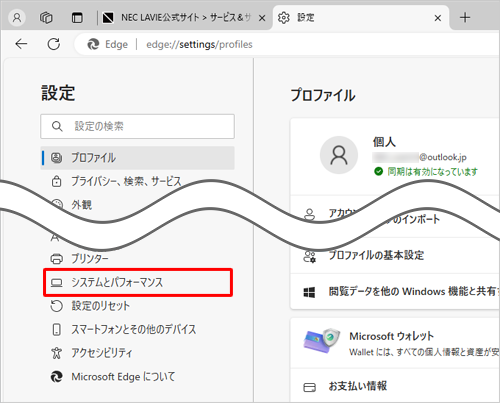Open プロファイルの基本設定 row
Image resolution: width=500 pixels, height=403 pixels.
pyautogui.click(x=395, y=256)
